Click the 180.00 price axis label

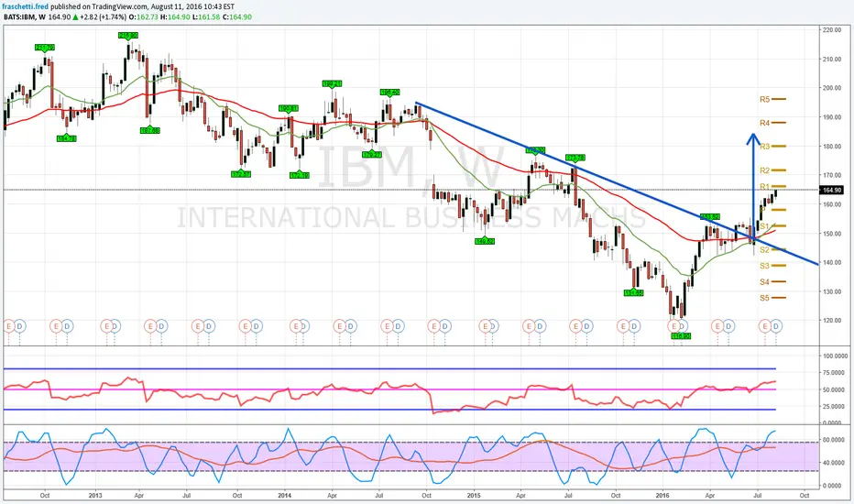click(x=832, y=146)
